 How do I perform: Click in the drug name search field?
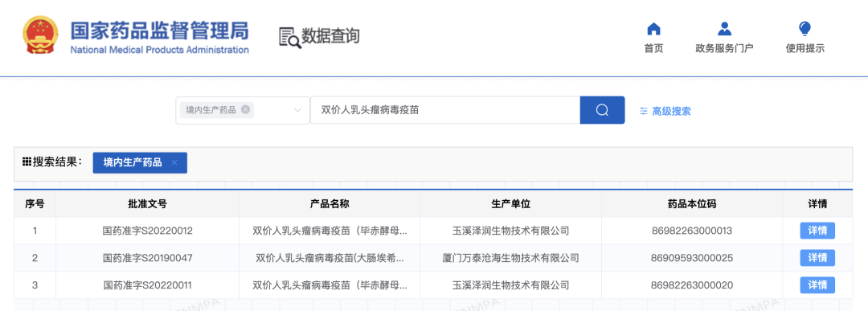click(445, 110)
